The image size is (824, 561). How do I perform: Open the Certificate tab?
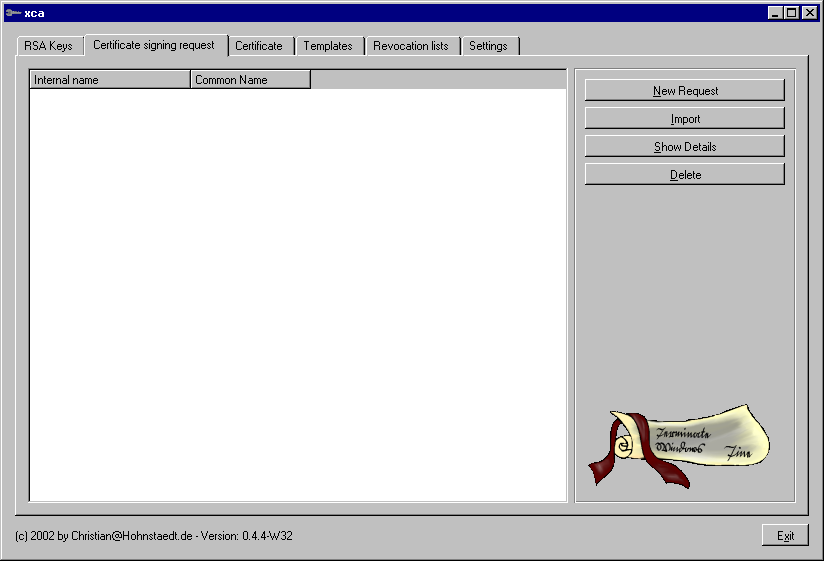coord(259,46)
